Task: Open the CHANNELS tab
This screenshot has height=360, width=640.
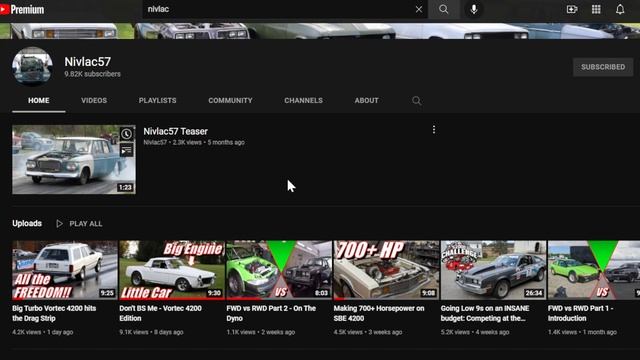Action: point(303,100)
